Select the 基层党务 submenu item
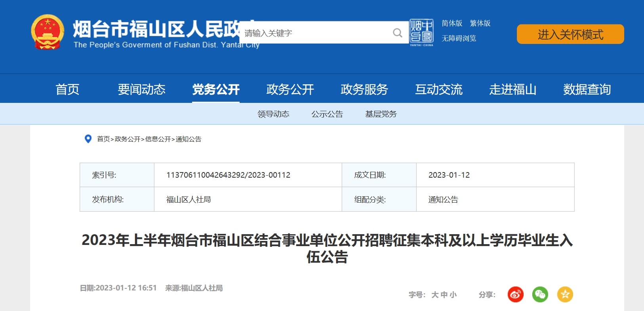This screenshot has height=311, width=644. pos(381,114)
